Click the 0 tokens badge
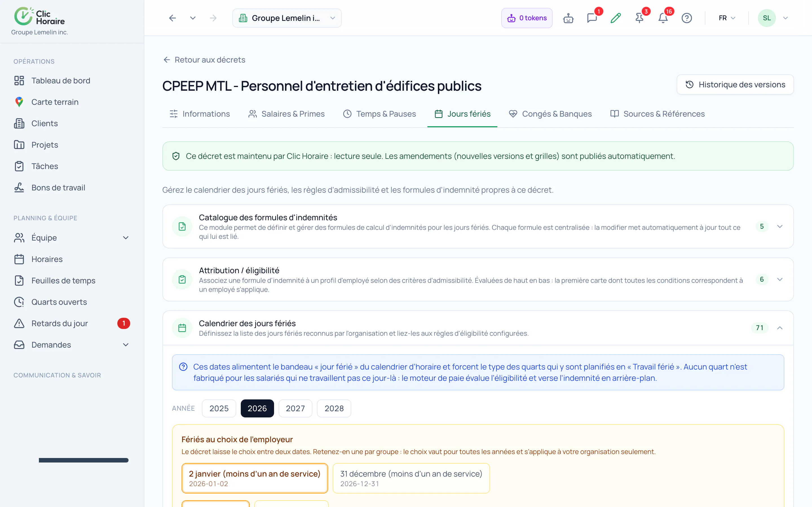This screenshot has width=812, height=507. (x=527, y=18)
